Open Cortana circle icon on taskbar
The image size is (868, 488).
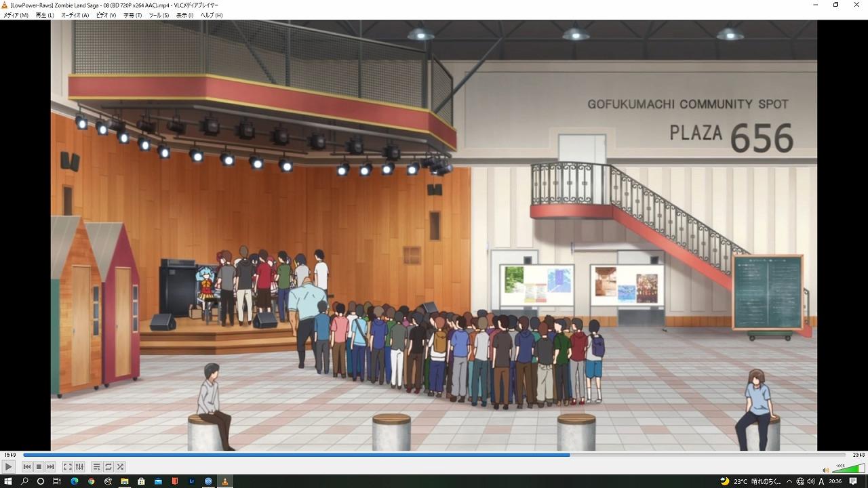coord(41,481)
